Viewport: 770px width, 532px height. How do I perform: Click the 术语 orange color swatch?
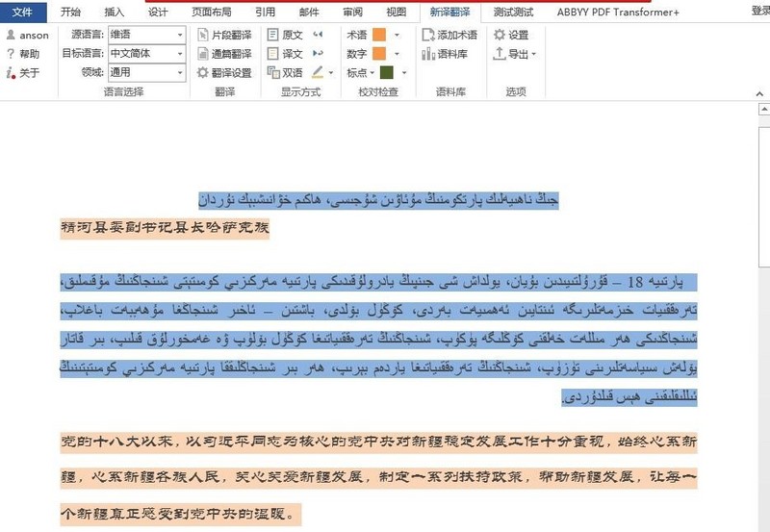click(x=379, y=35)
